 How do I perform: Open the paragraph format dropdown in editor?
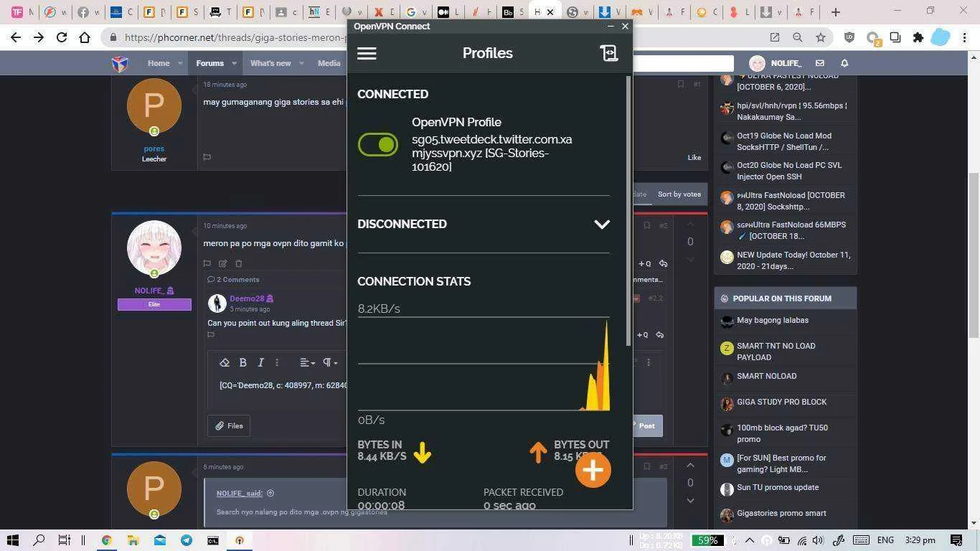click(330, 362)
